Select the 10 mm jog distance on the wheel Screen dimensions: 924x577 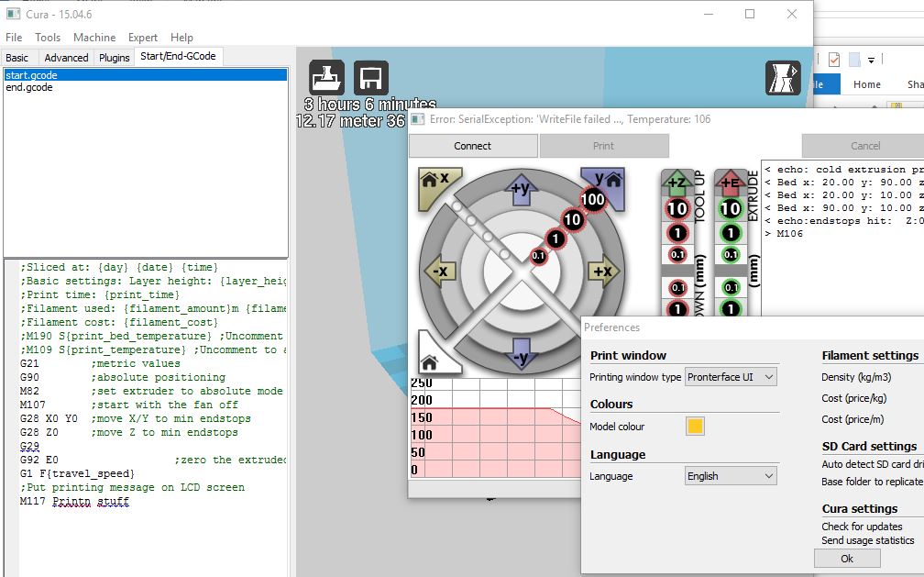[572, 219]
